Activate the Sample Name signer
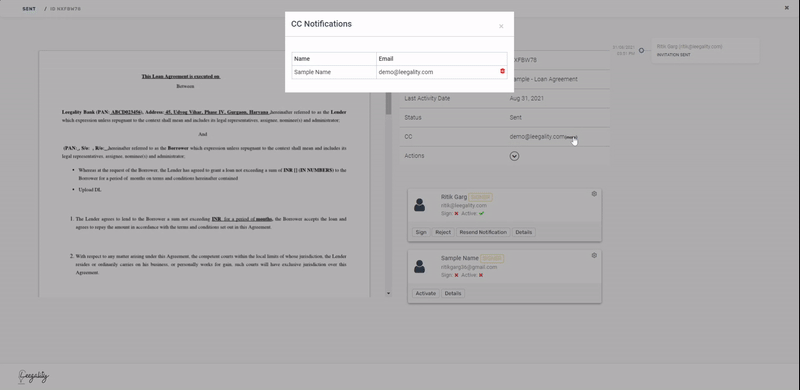The image size is (800, 390). (426, 294)
